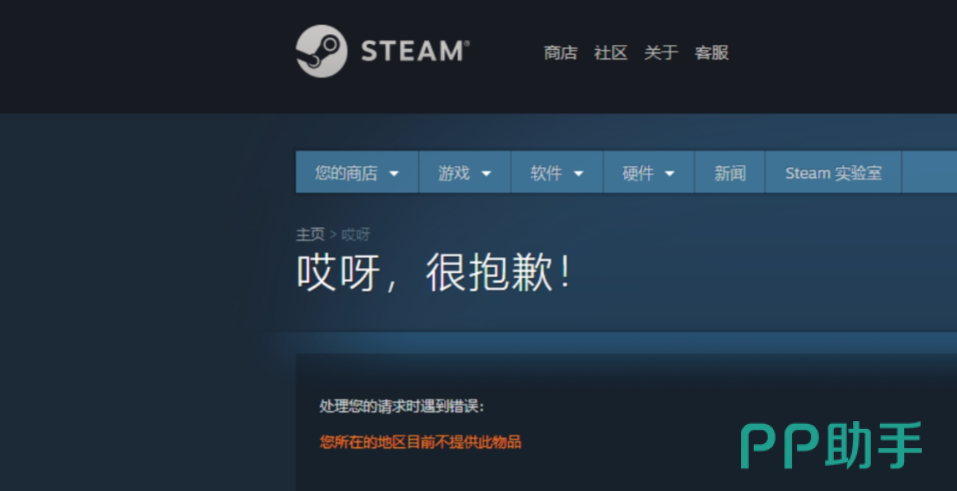Open the 商店 header menu
Image resolution: width=957 pixels, height=491 pixels.
[x=560, y=53]
